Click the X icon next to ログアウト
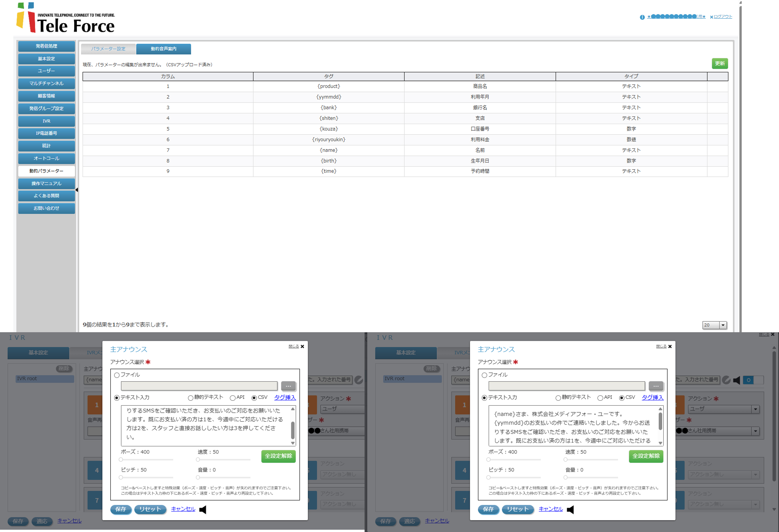This screenshot has height=532, width=779. tap(711, 17)
